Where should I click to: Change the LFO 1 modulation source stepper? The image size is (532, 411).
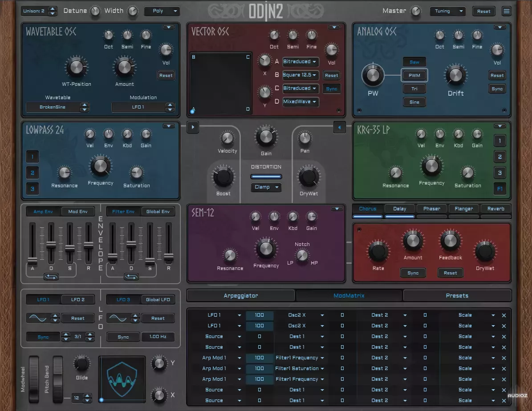point(170,107)
